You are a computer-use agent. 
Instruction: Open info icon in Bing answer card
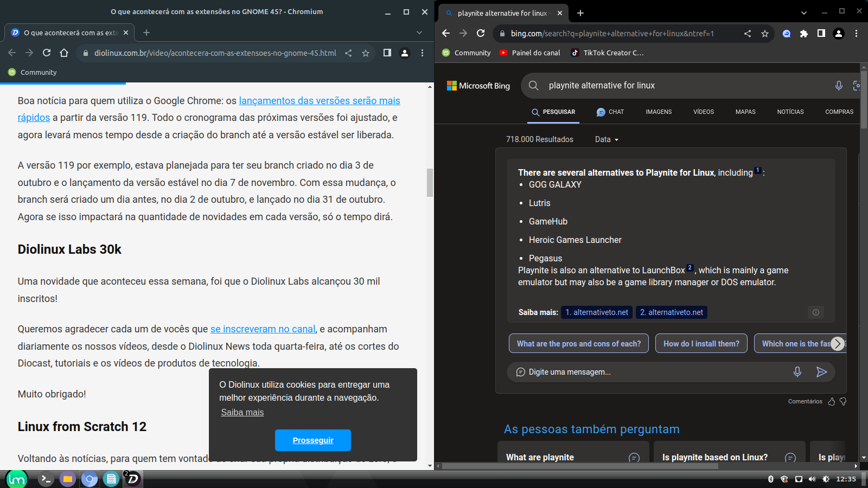point(816,312)
